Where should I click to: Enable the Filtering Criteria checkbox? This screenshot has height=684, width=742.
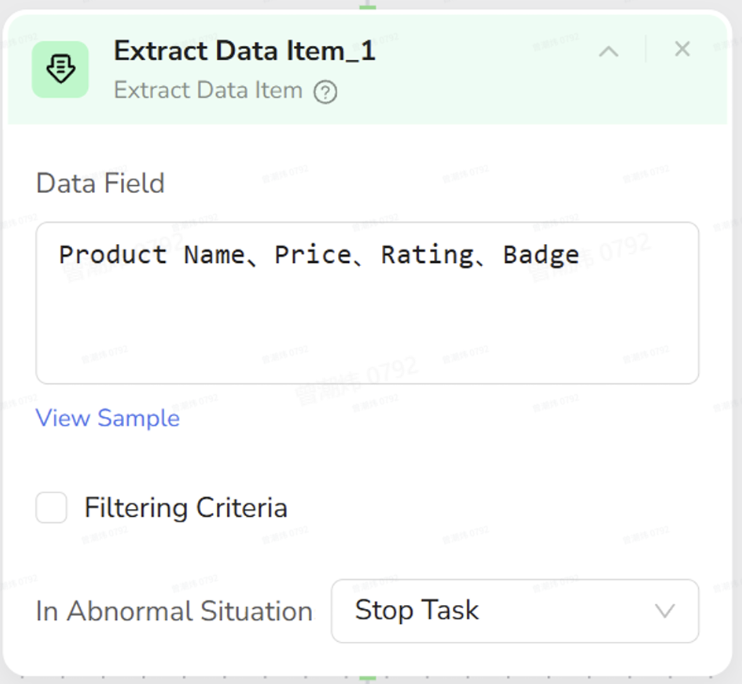[52, 508]
